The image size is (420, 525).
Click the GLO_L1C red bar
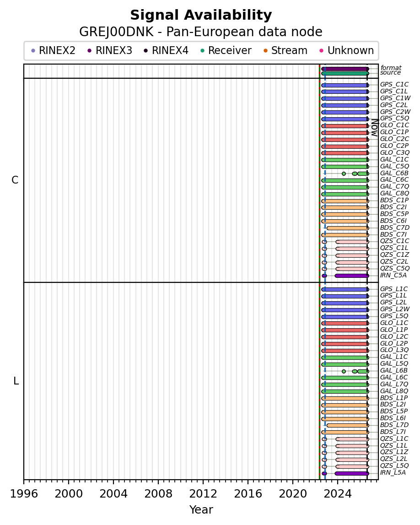click(345, 324)
